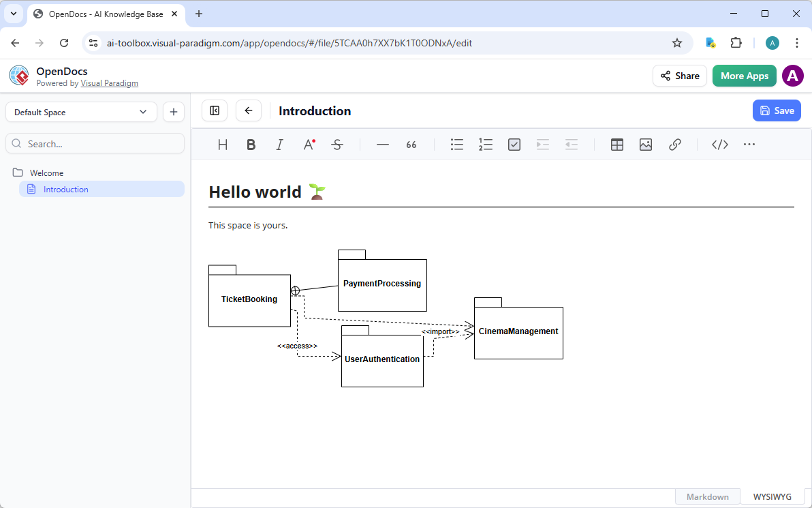Insert an image
This screenshot has width=812, height=508.
[645, 144]
